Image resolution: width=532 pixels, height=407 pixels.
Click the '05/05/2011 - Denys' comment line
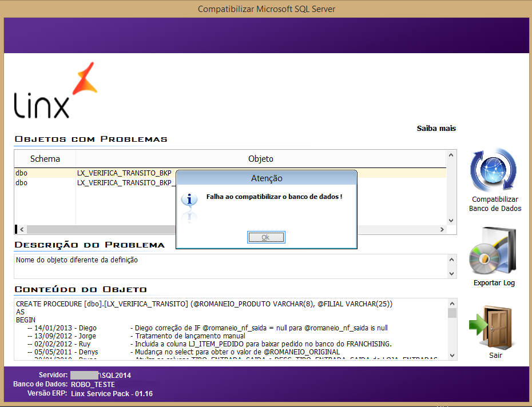coord(184,352)
